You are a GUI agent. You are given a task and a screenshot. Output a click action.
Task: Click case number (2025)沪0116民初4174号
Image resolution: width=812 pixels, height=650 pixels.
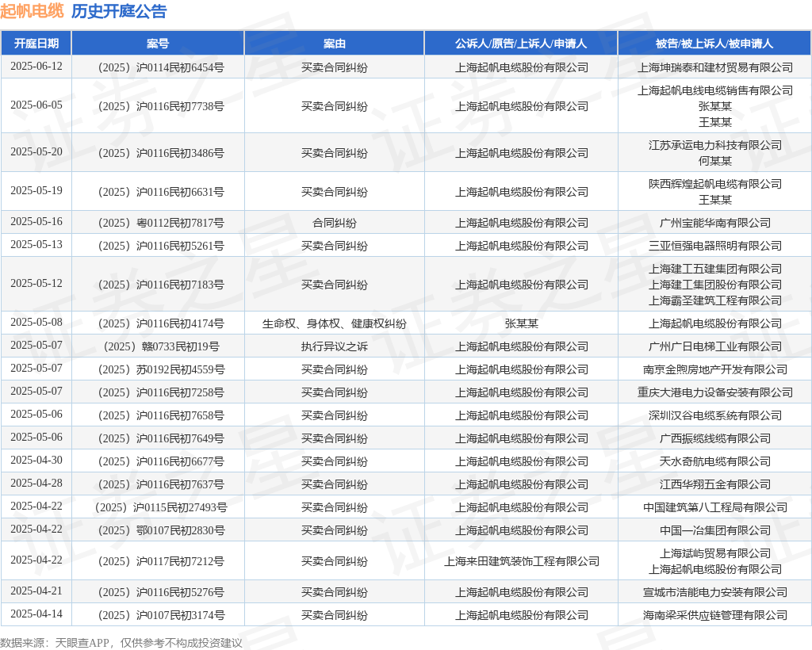coord(161,323)
